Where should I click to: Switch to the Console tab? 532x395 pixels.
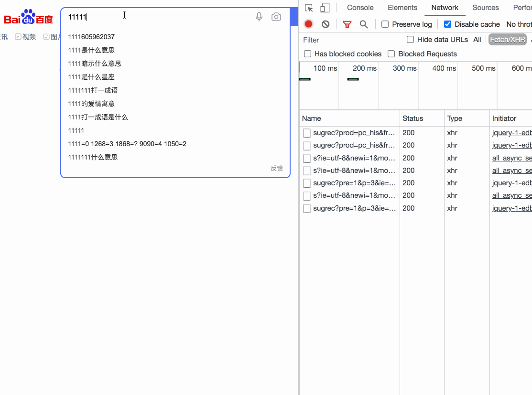point(360,8)
